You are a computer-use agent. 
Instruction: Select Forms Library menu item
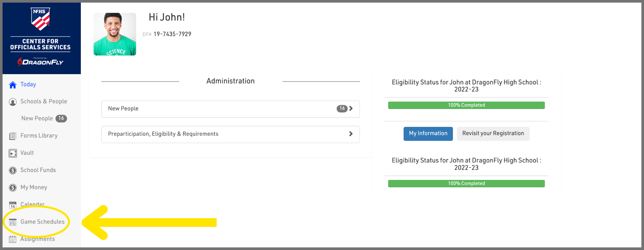coord(39,136)
